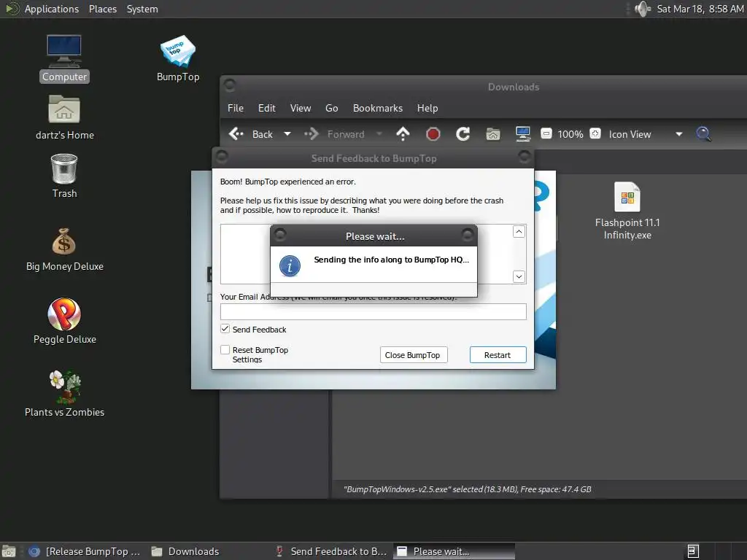This screenshot has width=747, height=560.
Task: Click the Send Feedback to BumpTop title bar
Action: tap(373, 158)
